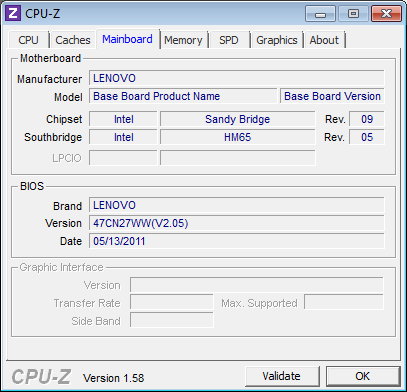Click the Base Board Version field
Screen dimensions: 407x392
pos(332,96)
